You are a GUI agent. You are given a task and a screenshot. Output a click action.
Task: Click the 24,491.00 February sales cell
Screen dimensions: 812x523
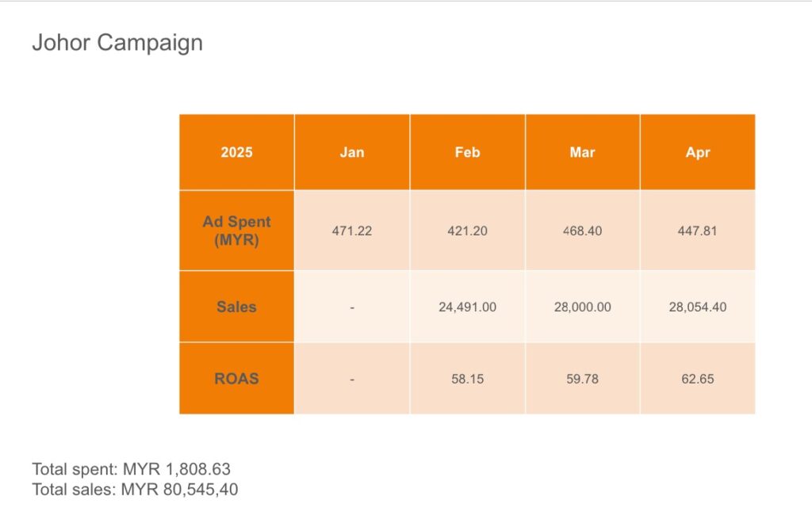point(467,307)
